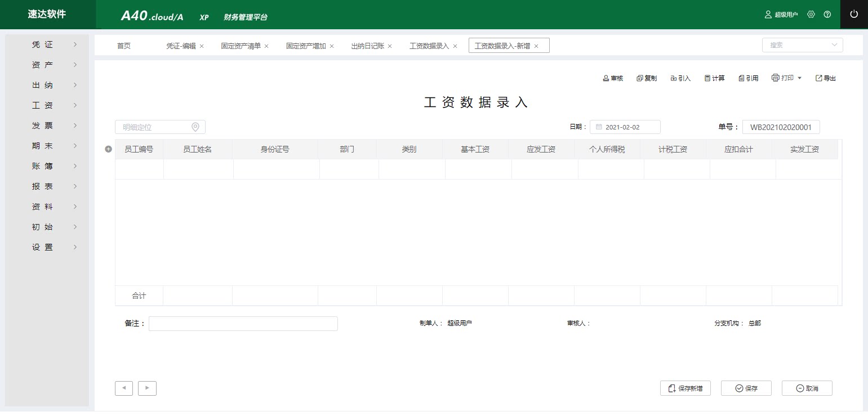The height and width of the screenshot is (416, 868).
Task: Click the 引入 import toolbar icon
Action: point(674,78)
